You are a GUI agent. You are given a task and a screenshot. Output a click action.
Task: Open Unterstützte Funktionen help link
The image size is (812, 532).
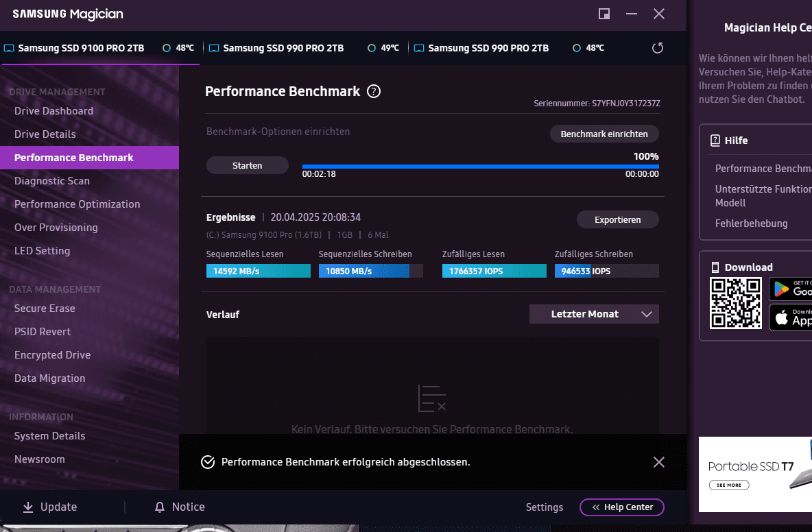click(763, 196)
